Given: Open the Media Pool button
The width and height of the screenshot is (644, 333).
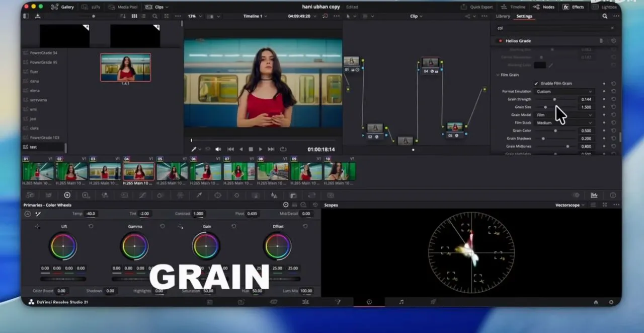Looking at the screenshot, I should [x=122, y=7].
